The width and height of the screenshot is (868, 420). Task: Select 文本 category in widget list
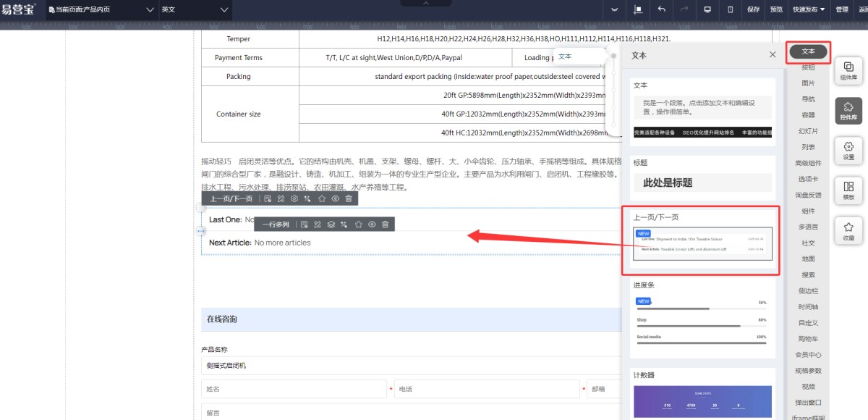808,51
